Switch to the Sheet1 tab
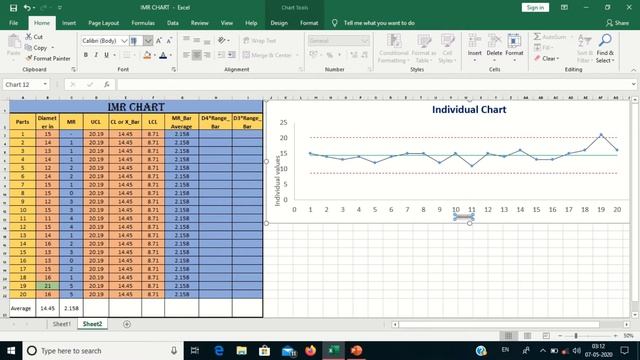 point(62,324)
